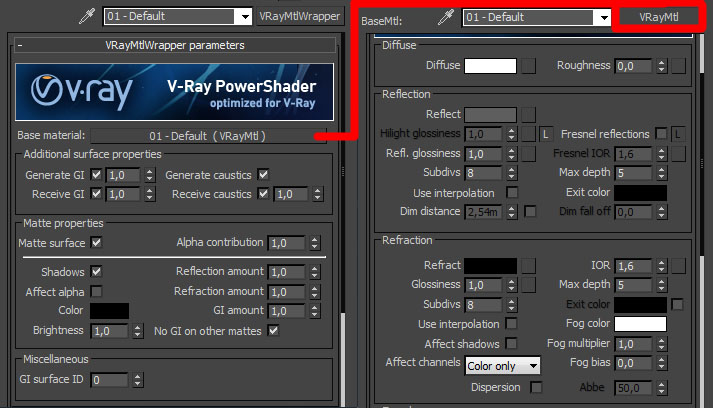Open the right 01 - Default material dropdown
Image resolution: width=713 pixels, height=408 pixels.
point(536,16)
